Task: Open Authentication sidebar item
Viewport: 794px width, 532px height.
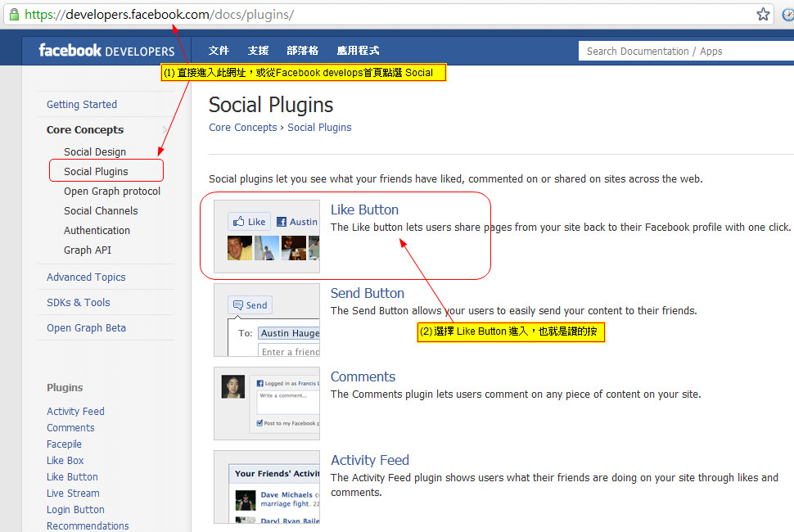Action: [x=97, y=230]
